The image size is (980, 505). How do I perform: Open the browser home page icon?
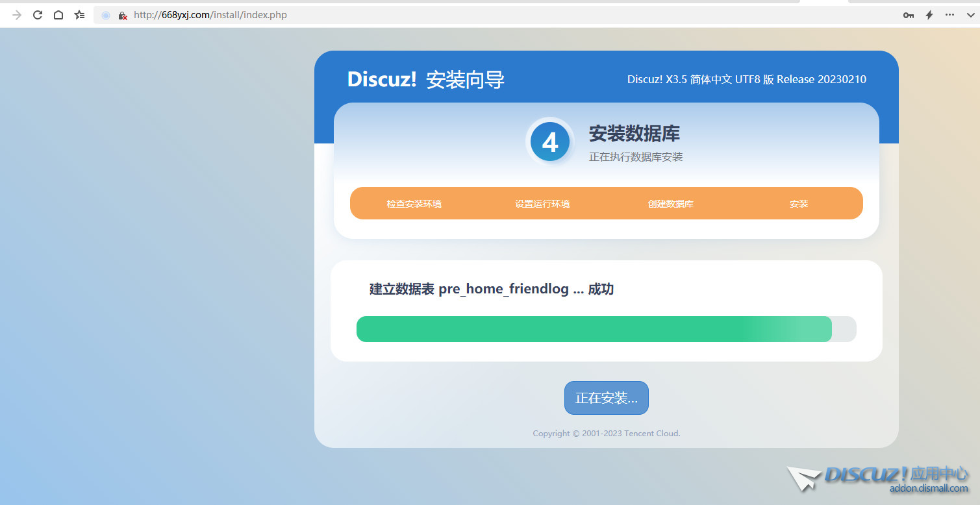pos(58,14)
